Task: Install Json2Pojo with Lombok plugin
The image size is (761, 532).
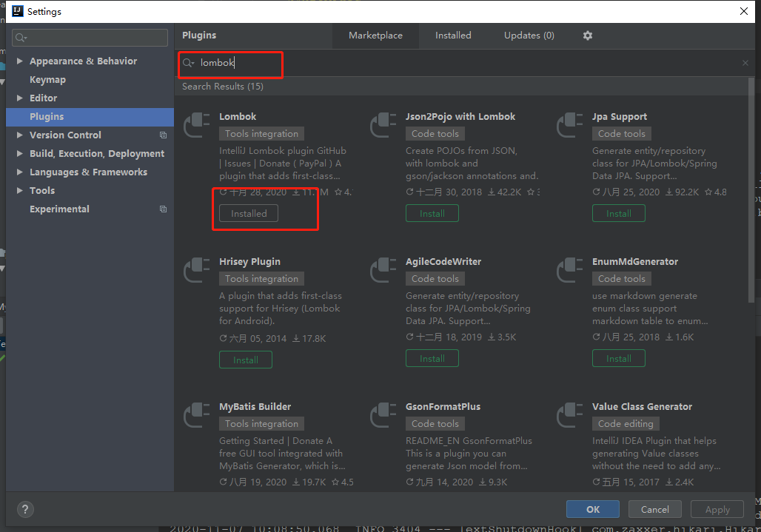Action: tap(432, 213)
